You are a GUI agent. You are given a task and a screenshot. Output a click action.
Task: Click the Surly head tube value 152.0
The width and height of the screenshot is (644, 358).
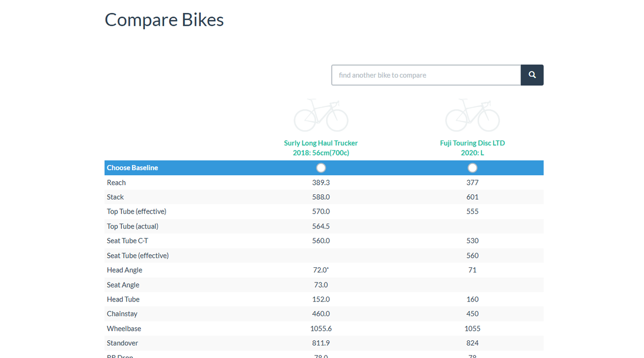point(321,299)
